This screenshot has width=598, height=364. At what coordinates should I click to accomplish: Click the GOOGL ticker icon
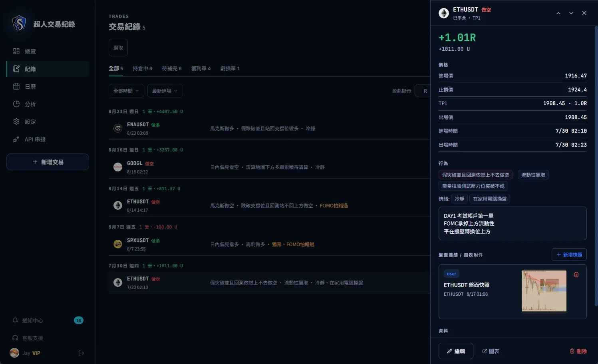point(118,167)
